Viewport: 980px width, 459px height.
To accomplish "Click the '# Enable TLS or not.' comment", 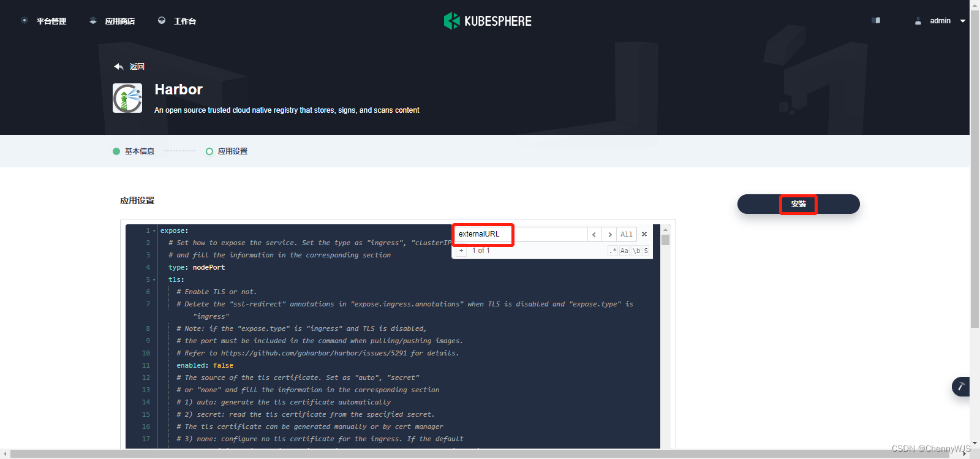I will 217,292.
